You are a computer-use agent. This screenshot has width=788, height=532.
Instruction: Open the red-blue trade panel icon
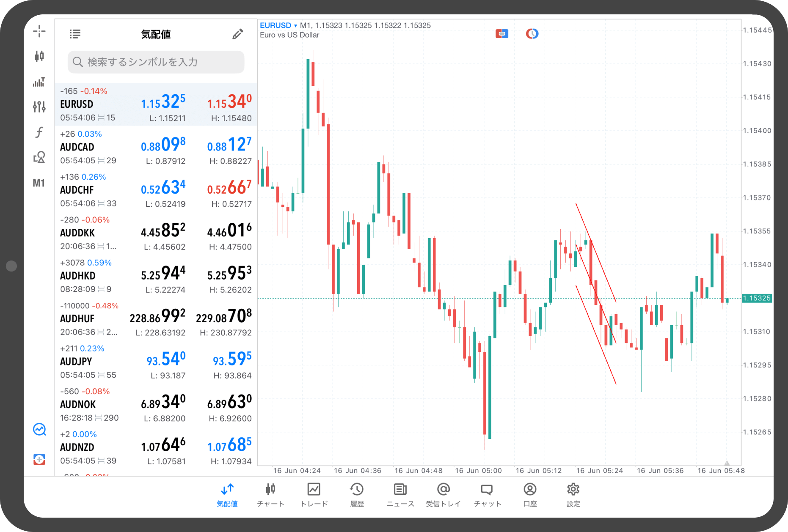(502, 33)
